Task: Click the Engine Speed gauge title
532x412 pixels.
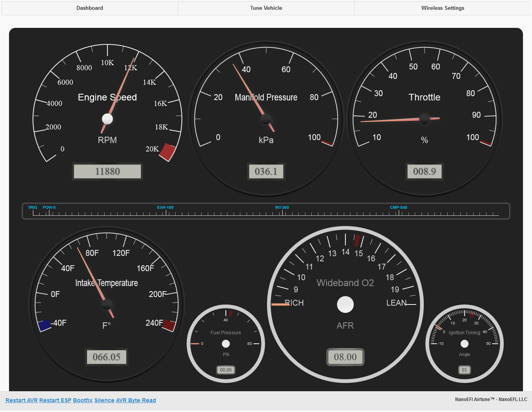Action: pos(107,97)
